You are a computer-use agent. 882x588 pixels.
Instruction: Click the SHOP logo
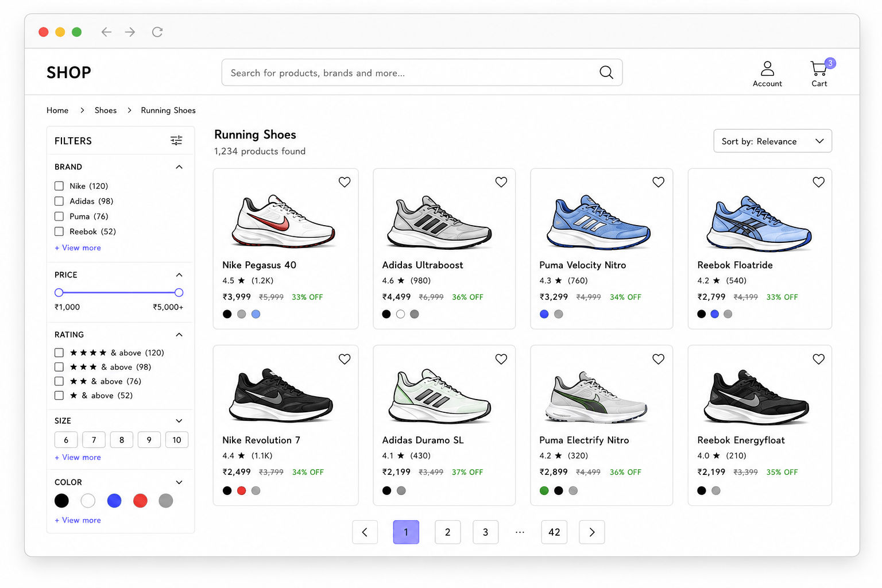point(69,72)
